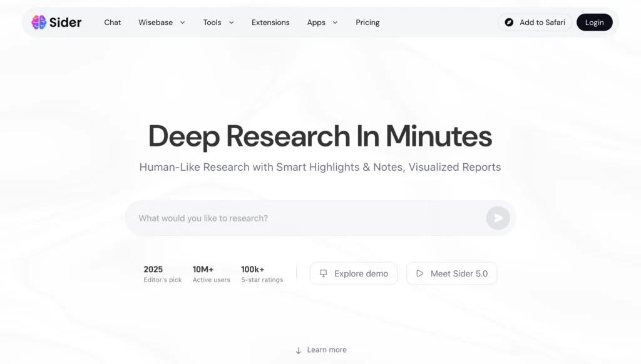641x364 pixels.
Task: Open the Wisebase menu label
Action: point(155,23)
